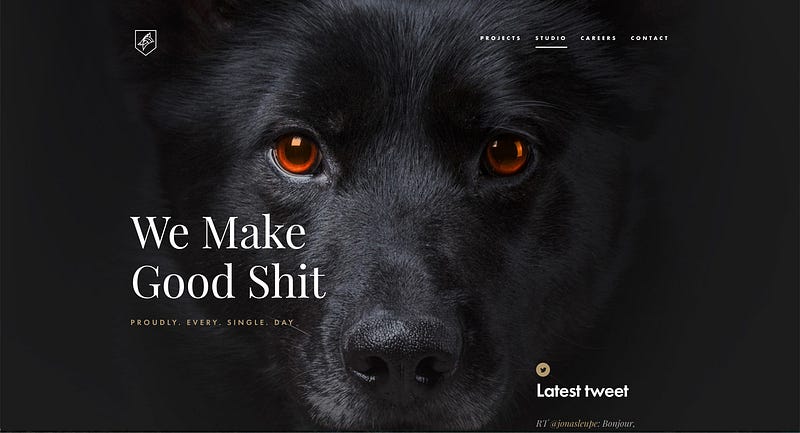Click the word DAY in the tagline
Screen dimensions: 800x433
coord(284,322)
